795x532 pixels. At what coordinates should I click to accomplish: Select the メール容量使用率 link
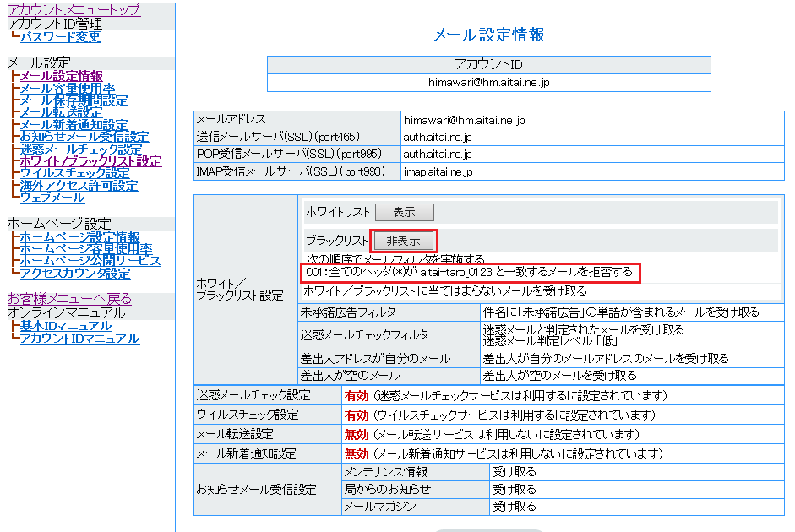[68, 89]
